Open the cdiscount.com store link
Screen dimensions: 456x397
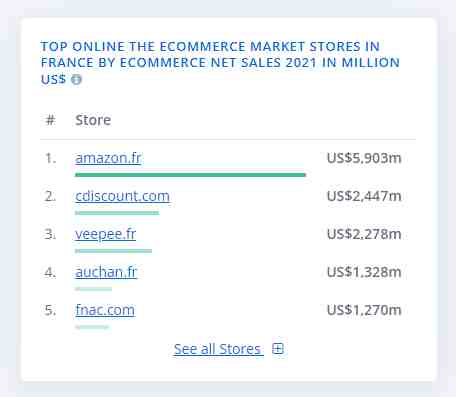tap(122, 196)
